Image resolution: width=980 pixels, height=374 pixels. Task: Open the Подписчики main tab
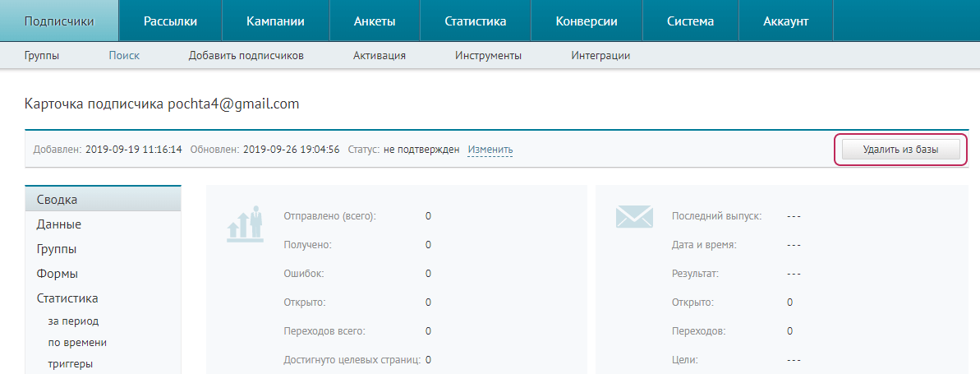[59, 21]
